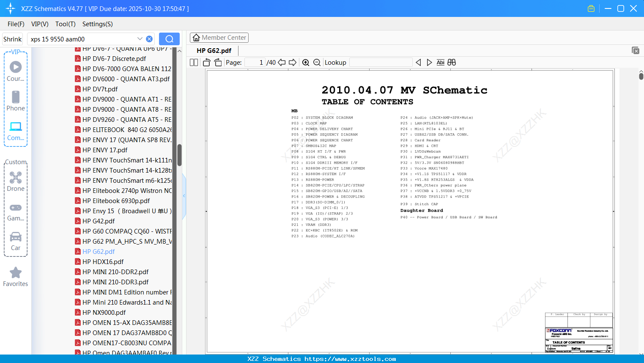Open HP DV7t.pdf
The image size is (644, 363).
pyautogui.click(x=100, y=89)
